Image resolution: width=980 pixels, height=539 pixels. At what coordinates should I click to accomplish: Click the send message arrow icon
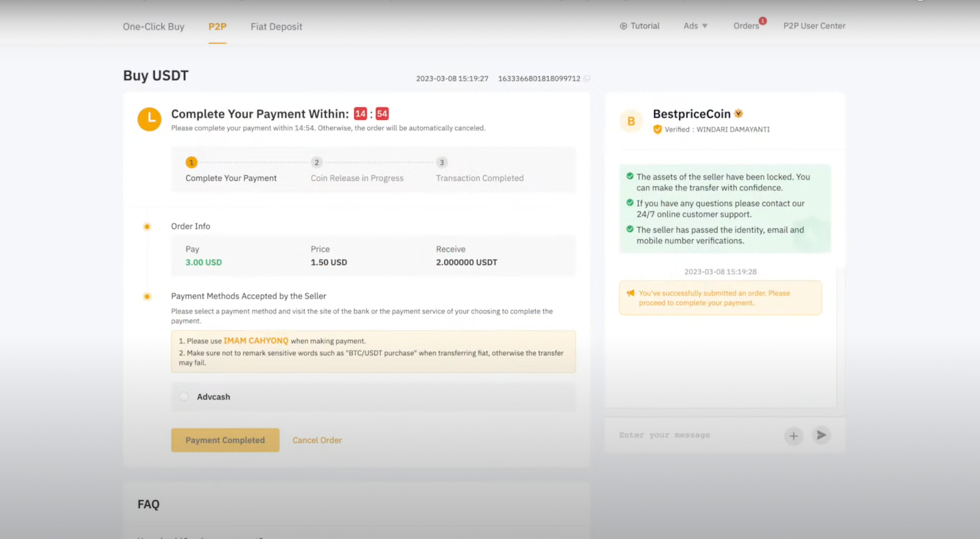[821, 435]
